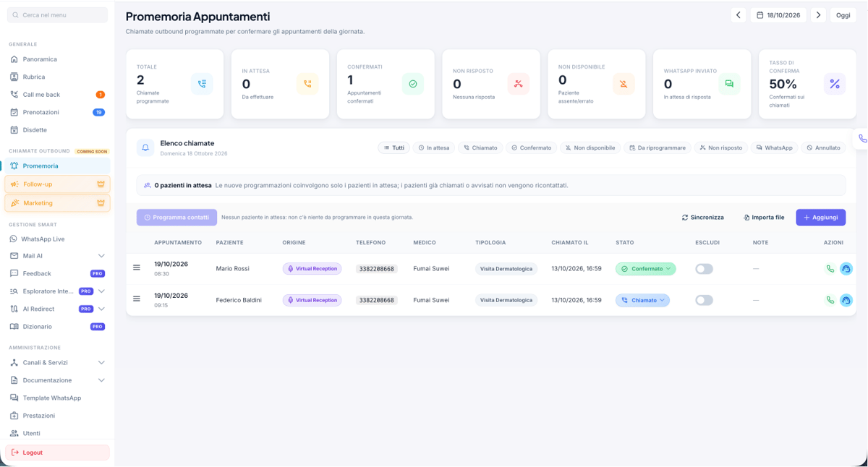Click the green phone icon for Mario Rossi

(x=830, y=269)
